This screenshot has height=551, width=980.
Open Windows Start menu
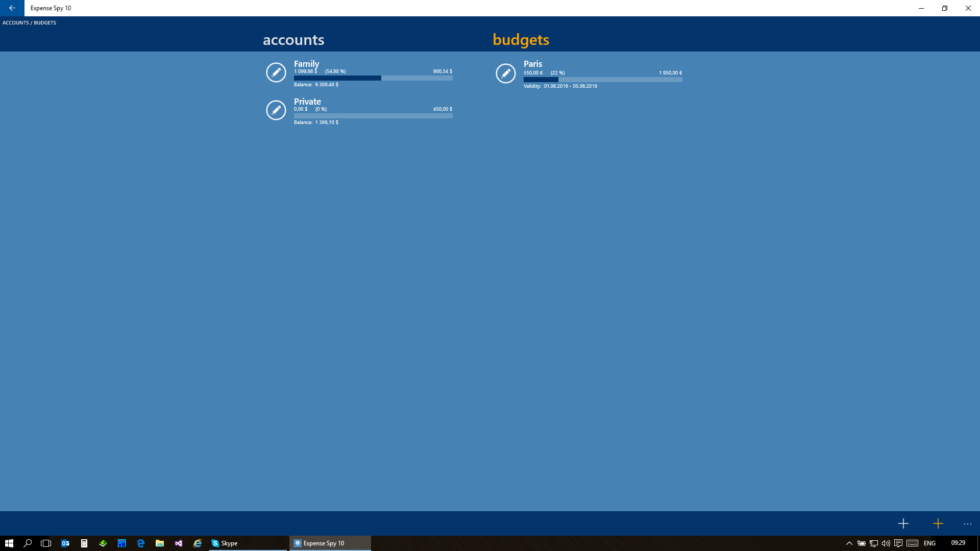point(9,543)
